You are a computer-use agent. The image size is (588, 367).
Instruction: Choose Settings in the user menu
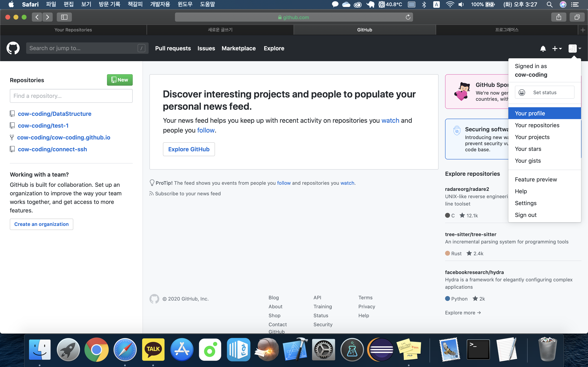[x=526, y=203]
